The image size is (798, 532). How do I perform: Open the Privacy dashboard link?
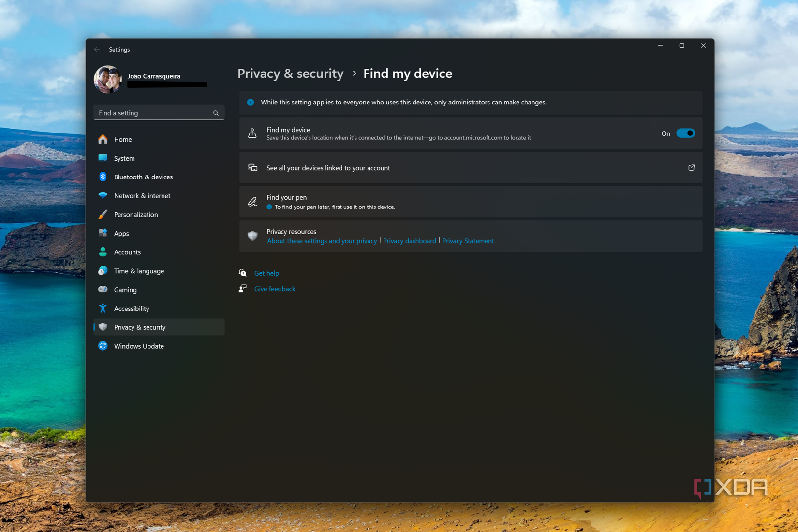409,241
